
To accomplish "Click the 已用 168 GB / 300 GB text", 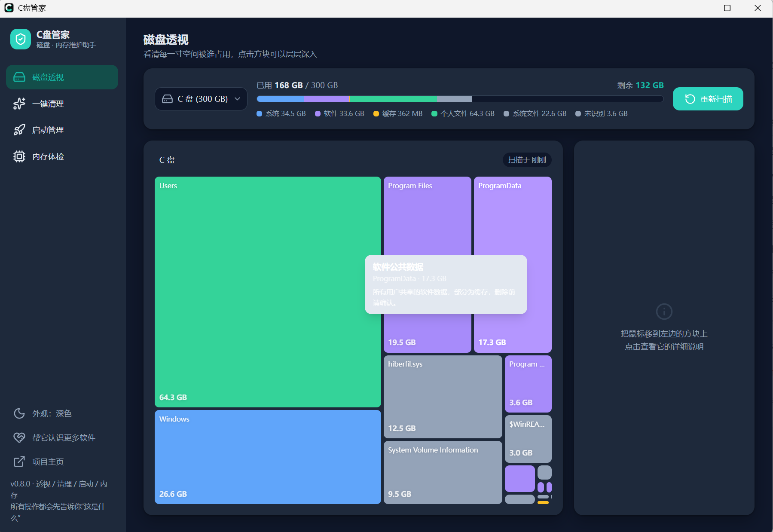I will (297, 85).
